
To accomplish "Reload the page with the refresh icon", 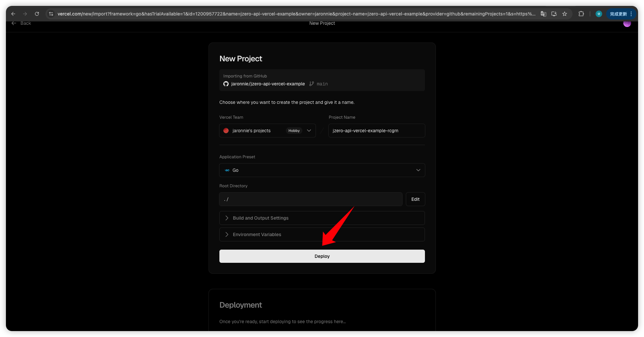I will [37, 14].
